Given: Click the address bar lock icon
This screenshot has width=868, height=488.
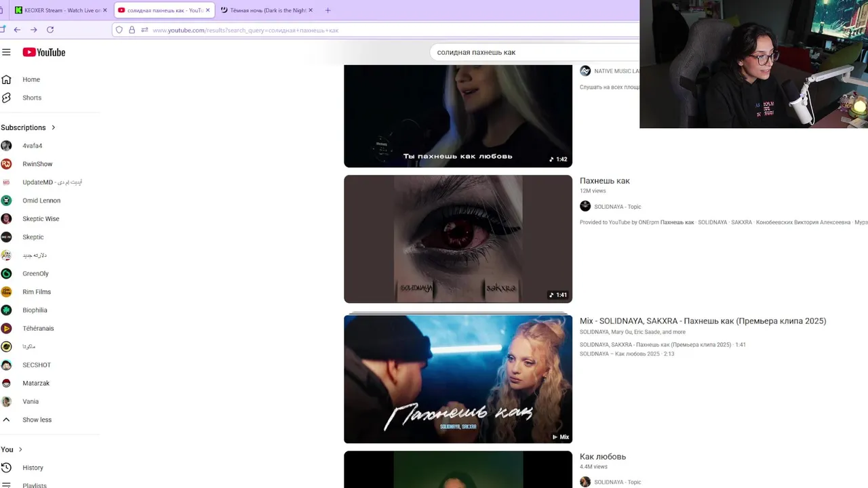Looking at the screenshot, I should tap(132, 30).
